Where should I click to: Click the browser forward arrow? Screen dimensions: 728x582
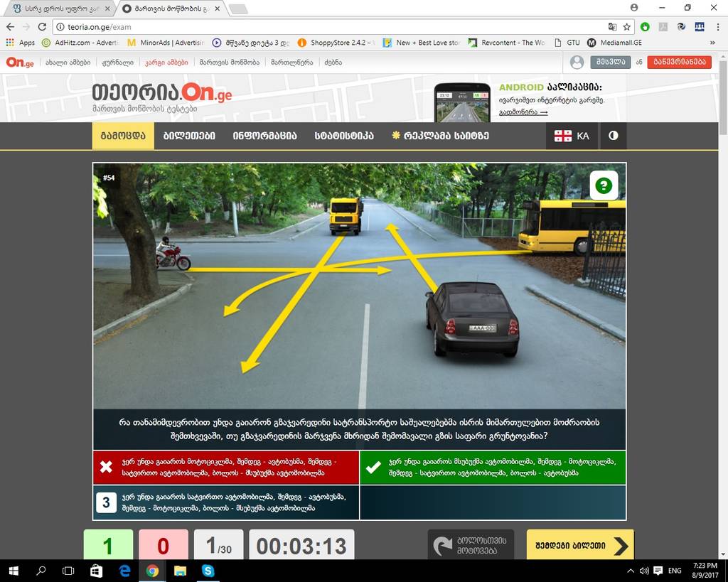26,27
